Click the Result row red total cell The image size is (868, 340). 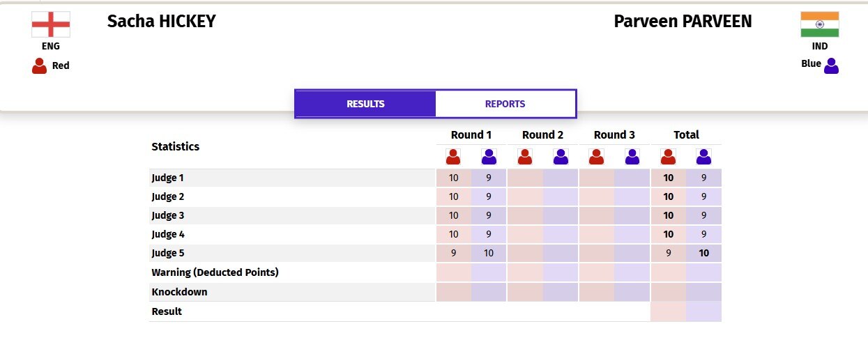(668, 311)
